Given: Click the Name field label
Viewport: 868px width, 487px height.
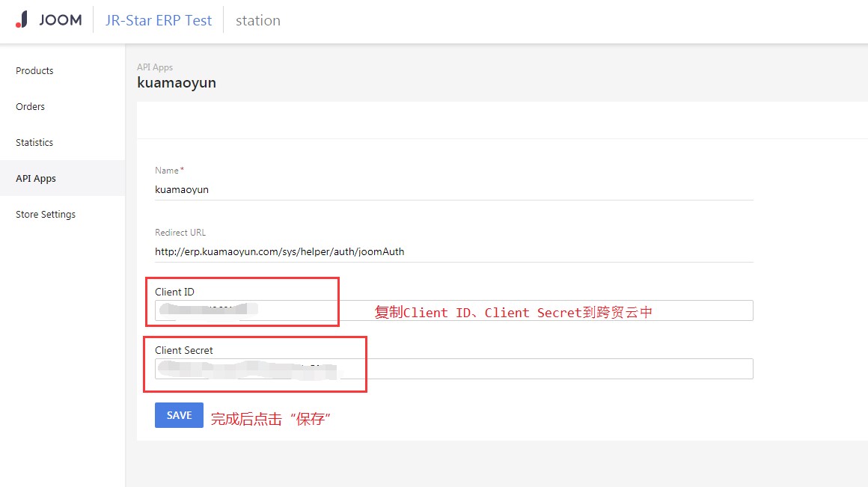Looking at the screenshot, I should pos(169,171).
